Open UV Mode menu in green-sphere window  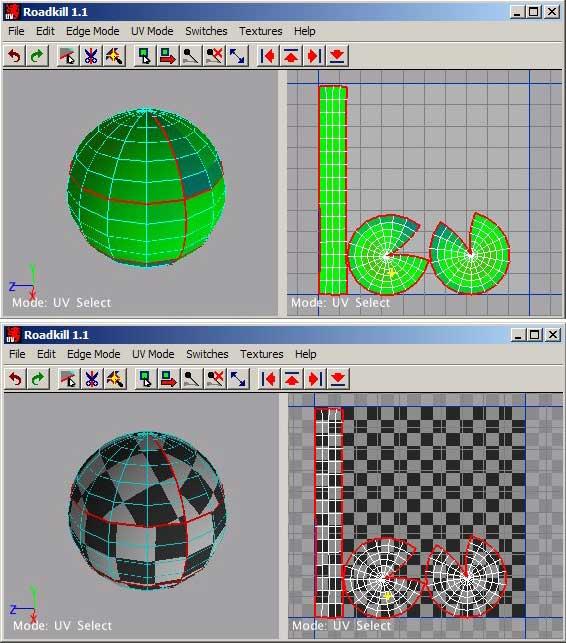(152, 31)
